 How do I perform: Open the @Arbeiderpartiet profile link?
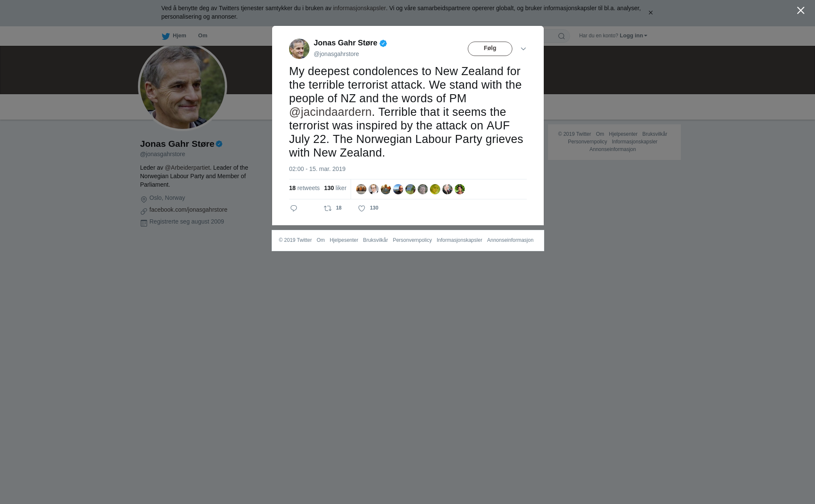coord(187,168)
